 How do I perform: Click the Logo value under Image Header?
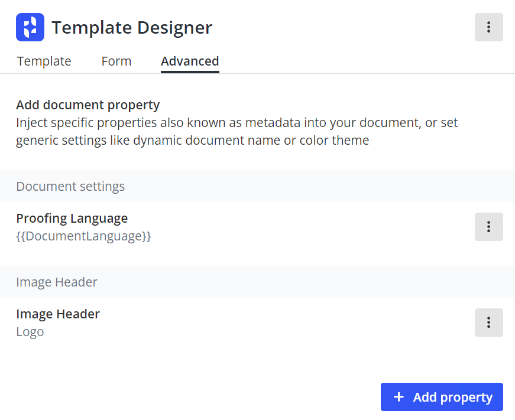[30, 331]
